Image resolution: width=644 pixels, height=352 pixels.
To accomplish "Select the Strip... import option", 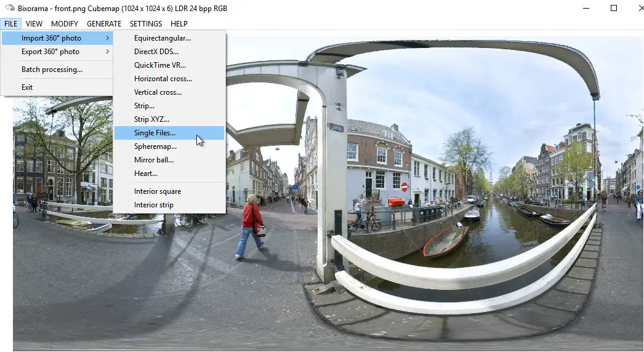I will tap(169, 106).
